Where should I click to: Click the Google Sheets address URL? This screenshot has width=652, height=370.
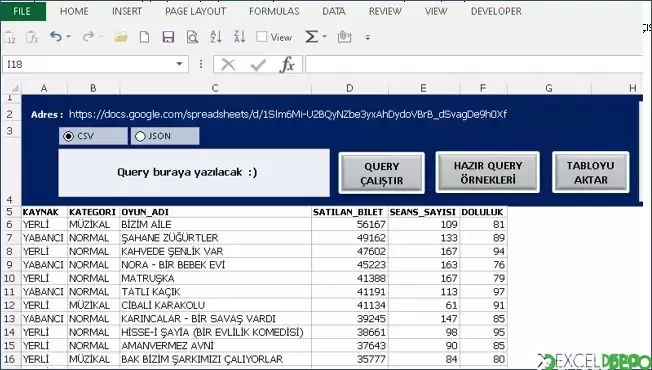coord(287,114)
